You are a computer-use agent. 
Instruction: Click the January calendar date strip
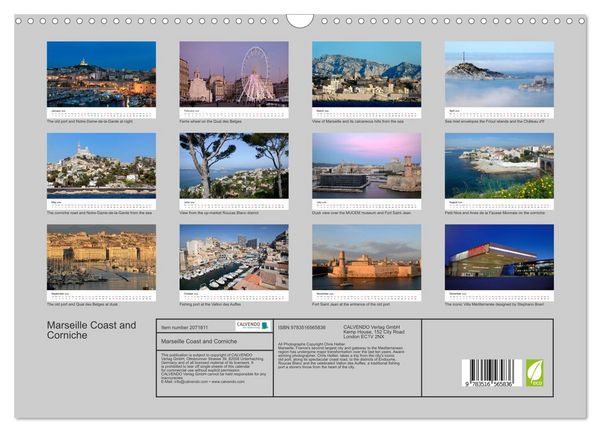click(101, 113)
